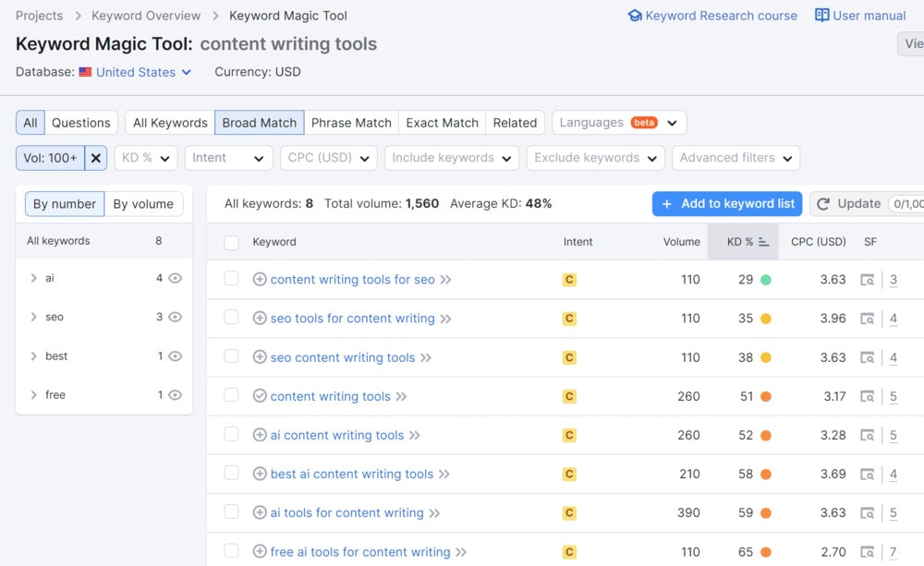Click the add icon beside 'ai tools for content writing'
Screen dimensions: 924x566
coord(260,512)
